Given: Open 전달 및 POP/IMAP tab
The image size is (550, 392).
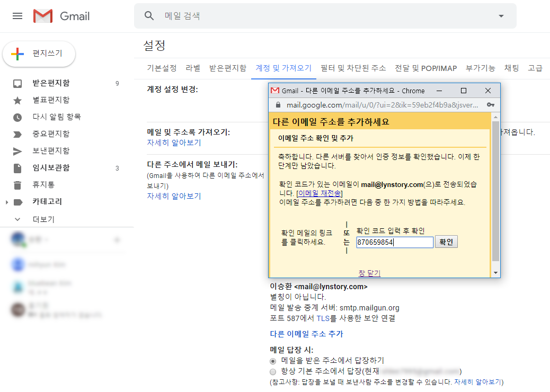Looking at the screenshot, I should pos(426,68).
